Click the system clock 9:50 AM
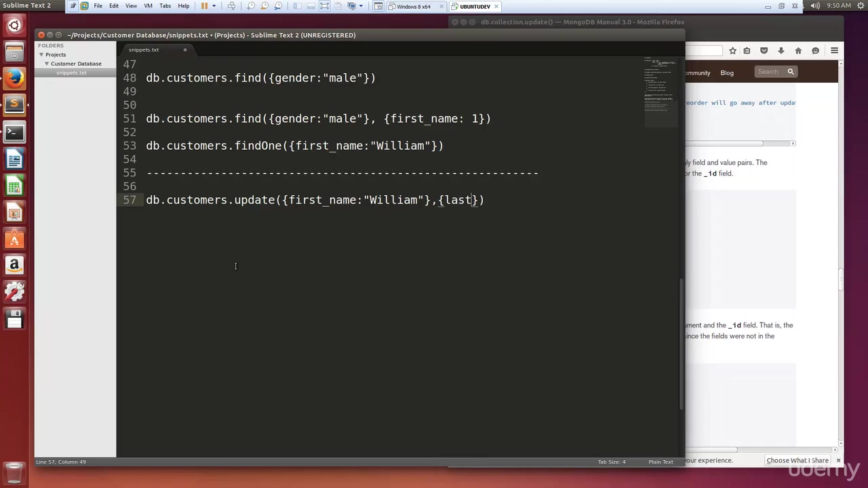This screenshot has height=488, width=868. coord(838,6)
